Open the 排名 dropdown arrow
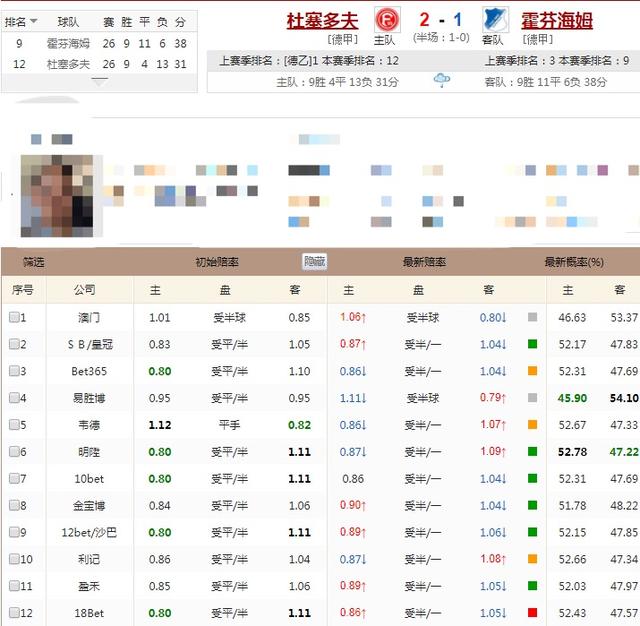Screen dimensions: 640x626 [x=34, y=21]
